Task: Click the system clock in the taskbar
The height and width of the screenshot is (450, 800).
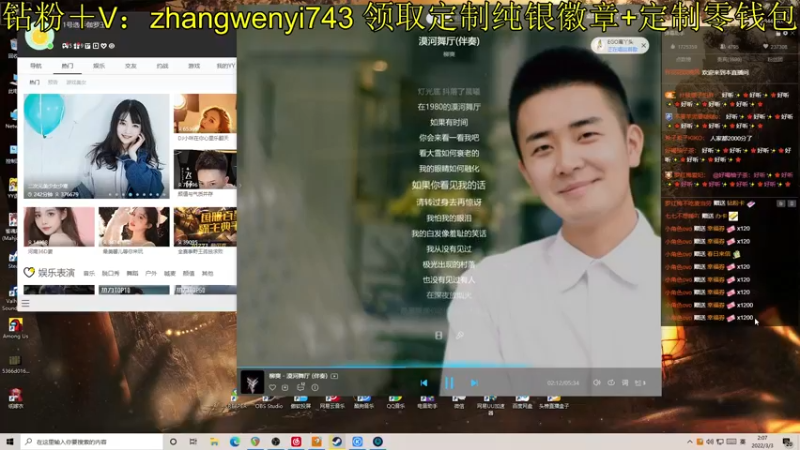Action: [763, 441]
